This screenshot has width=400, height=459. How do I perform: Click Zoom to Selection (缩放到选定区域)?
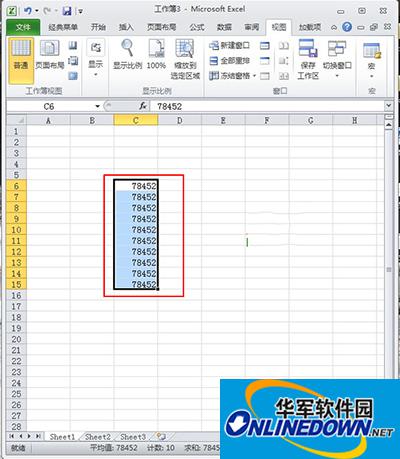point(185,60)
